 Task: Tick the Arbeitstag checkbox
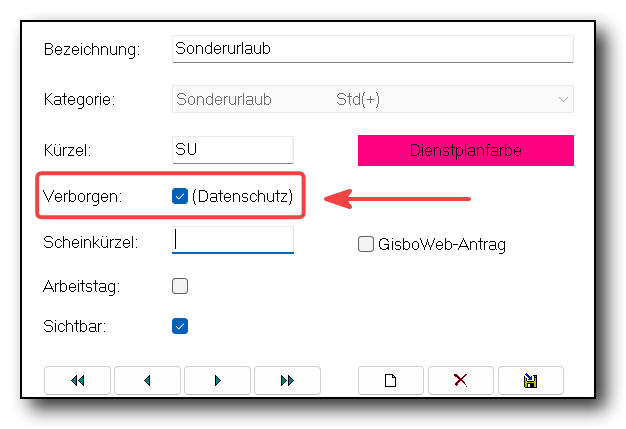coord(180,286)
